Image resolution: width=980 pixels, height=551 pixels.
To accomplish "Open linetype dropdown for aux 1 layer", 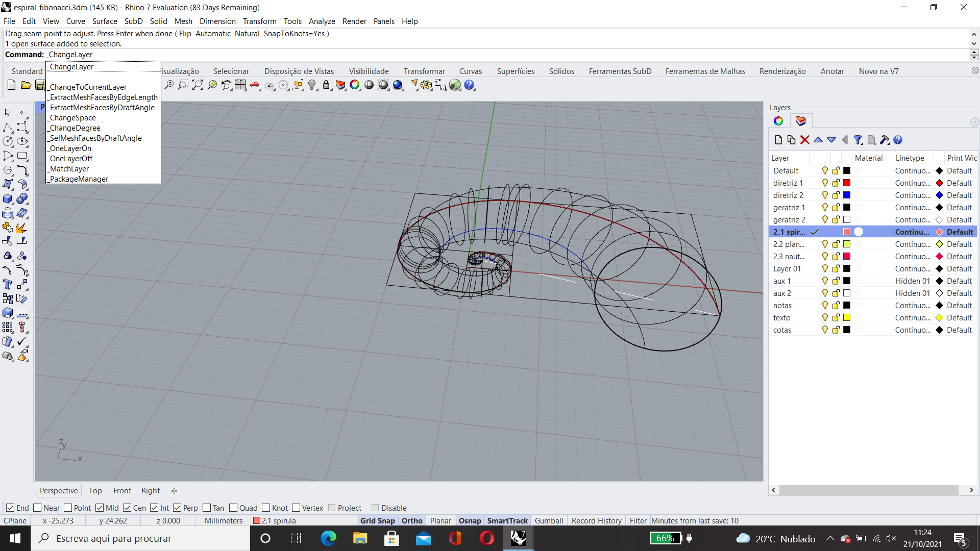I will (x=913, y=281).
